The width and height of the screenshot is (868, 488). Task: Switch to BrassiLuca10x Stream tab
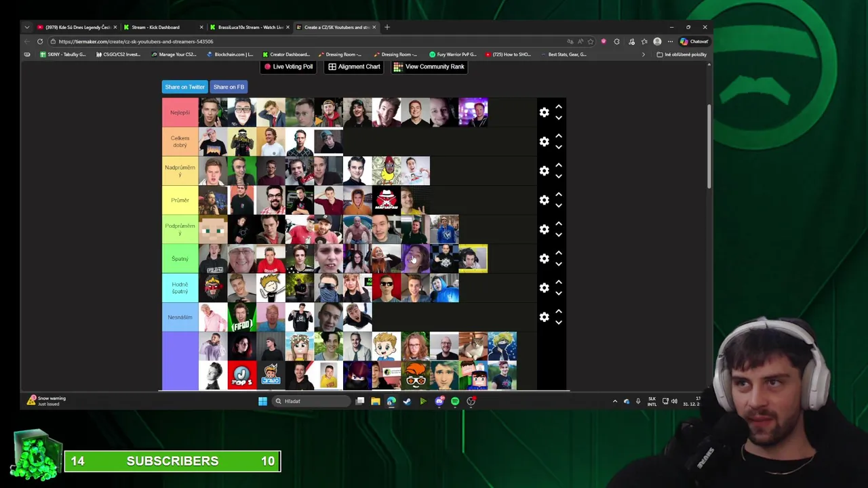point(248,27)
